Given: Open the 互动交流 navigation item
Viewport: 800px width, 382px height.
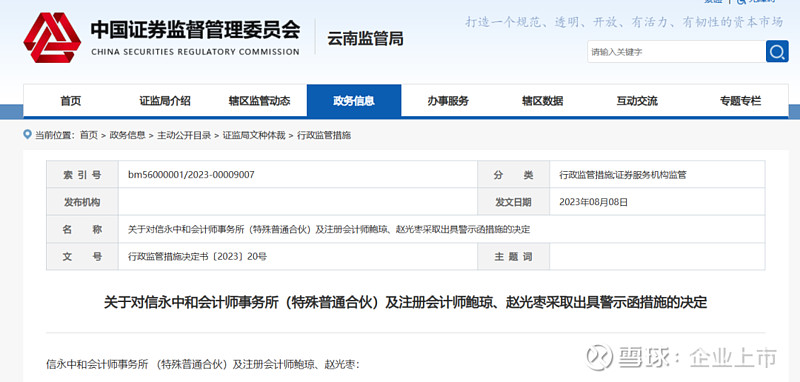Looking at the screenshot, I should pyautogui.click(x=637, y=101).
